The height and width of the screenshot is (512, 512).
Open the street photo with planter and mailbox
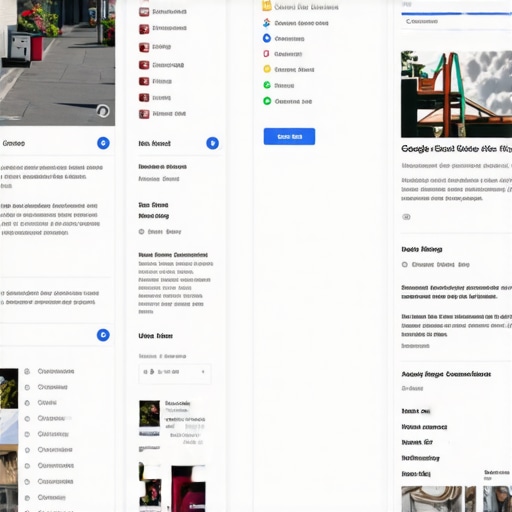[x=57, y=63]
